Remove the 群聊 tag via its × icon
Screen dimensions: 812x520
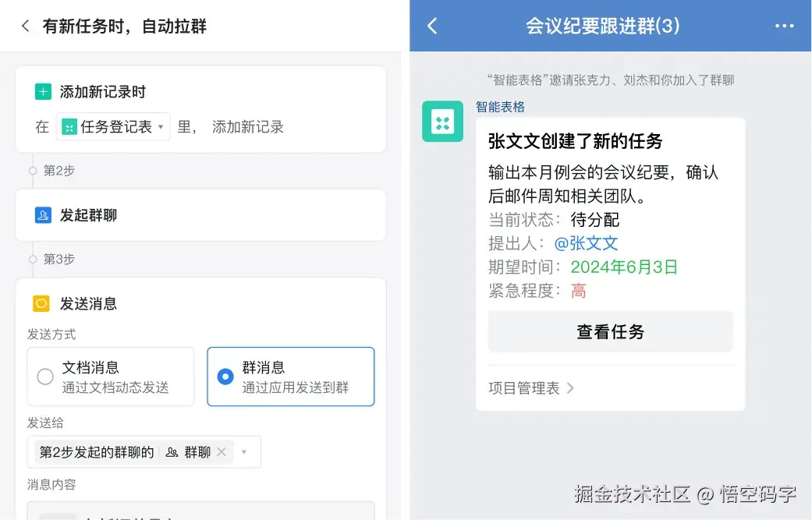click(221, 452)
